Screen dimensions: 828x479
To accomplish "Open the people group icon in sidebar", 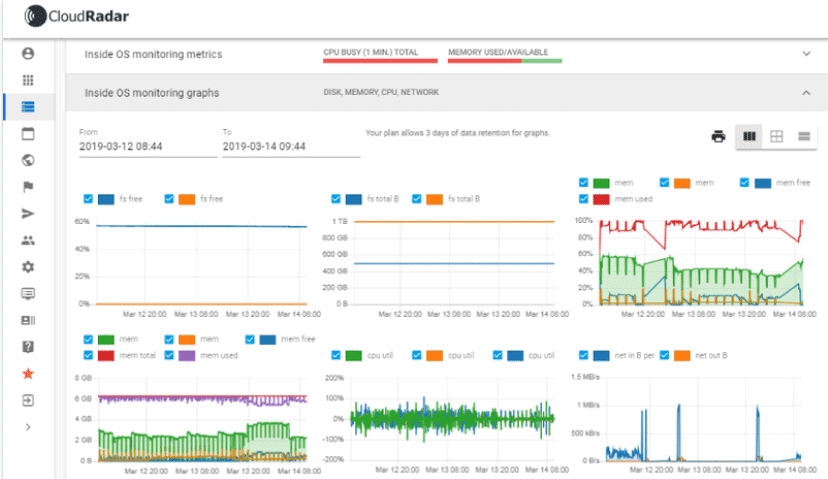I will (x=28, y=240).
